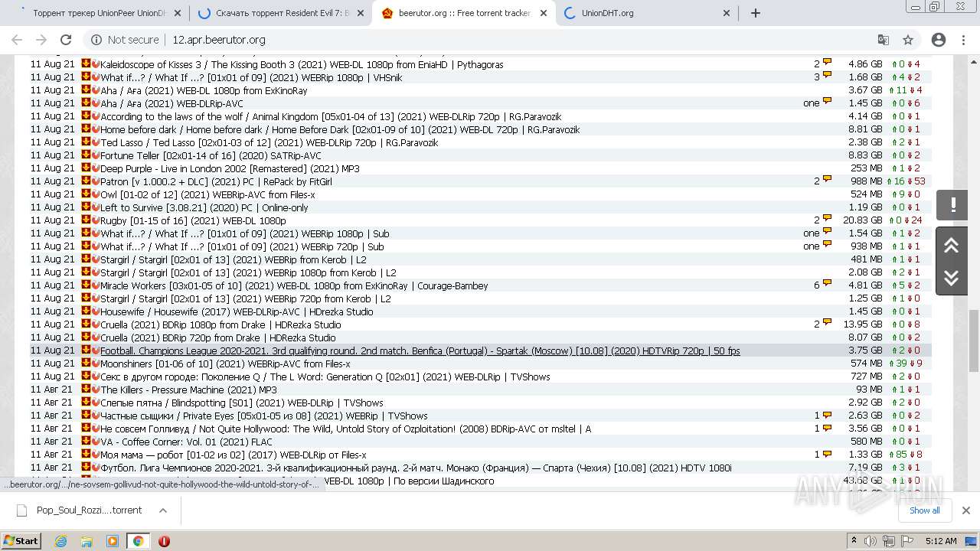Click the double-up-arrow jump to top button
Viewport: 980px width, 551px height.
(x=952, y=246)
